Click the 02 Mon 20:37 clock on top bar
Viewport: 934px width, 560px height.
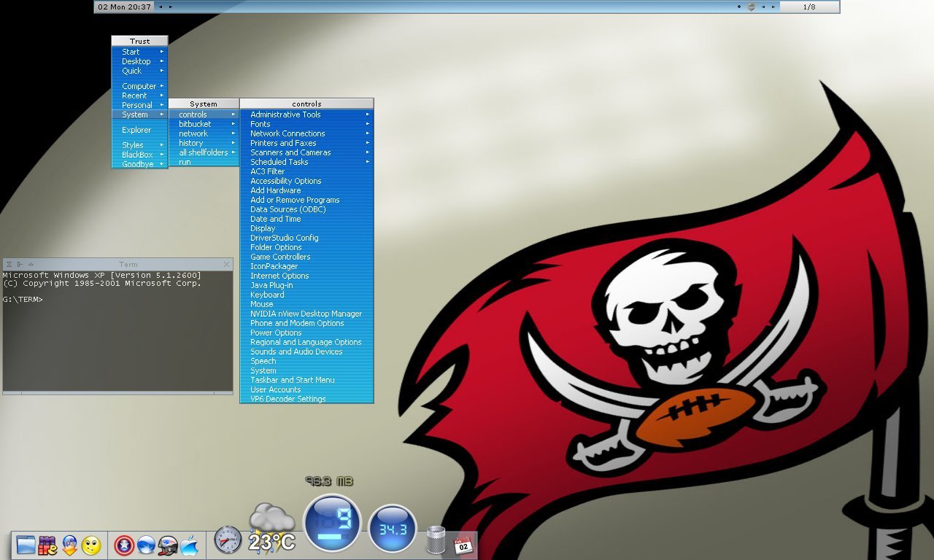click(125, 7)
